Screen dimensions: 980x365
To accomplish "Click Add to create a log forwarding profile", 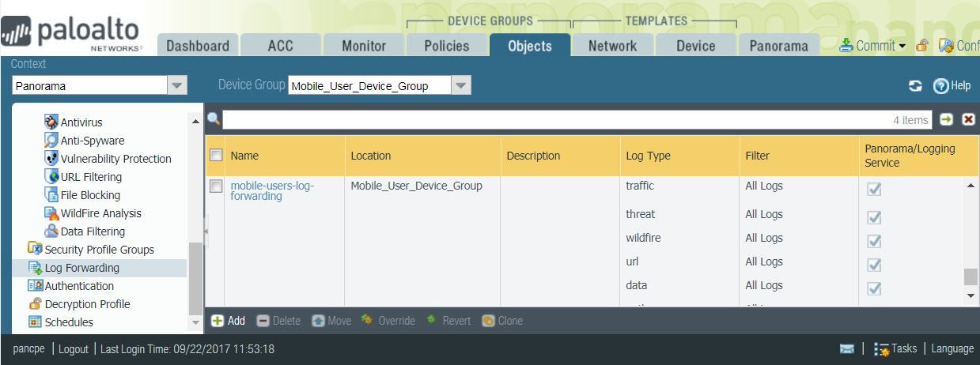I will click(x=229, y=321).
